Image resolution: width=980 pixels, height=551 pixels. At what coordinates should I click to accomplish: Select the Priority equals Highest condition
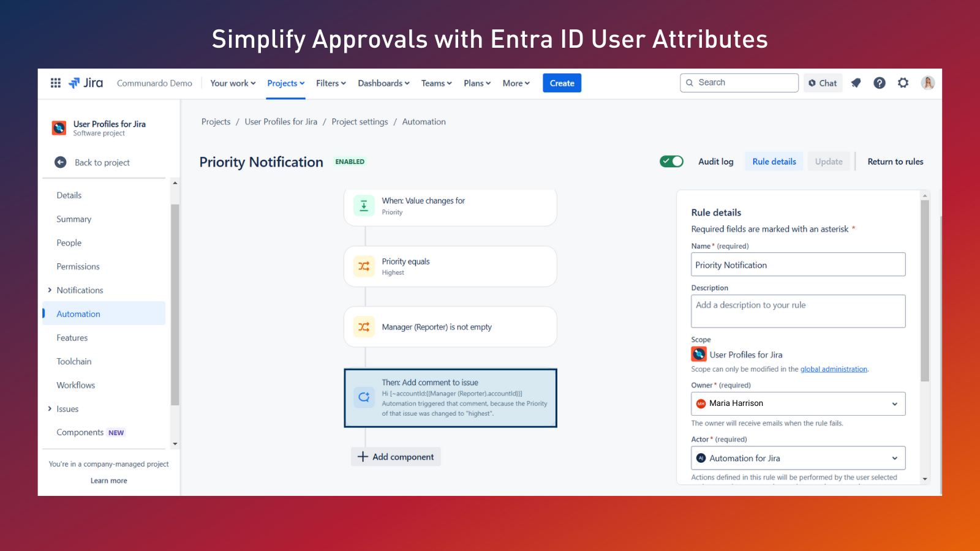point(450,266)
